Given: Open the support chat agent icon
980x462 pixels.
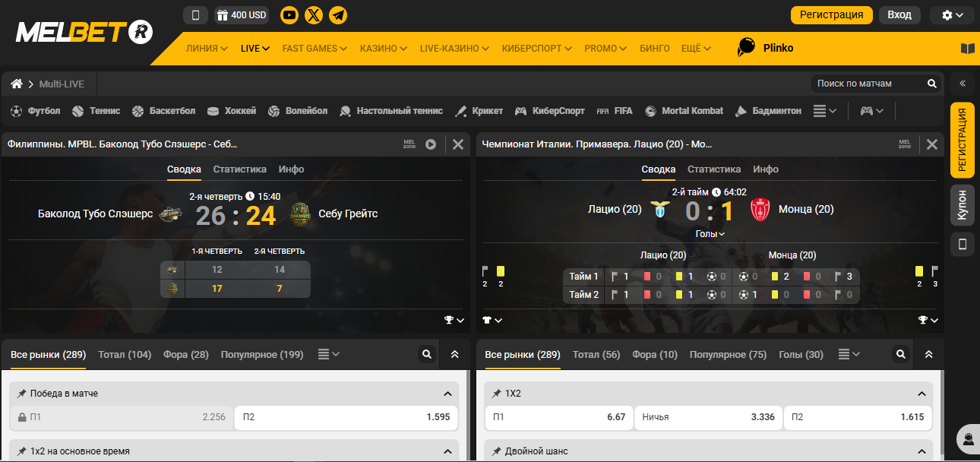Looking at the screenshot, I should 969,438.
